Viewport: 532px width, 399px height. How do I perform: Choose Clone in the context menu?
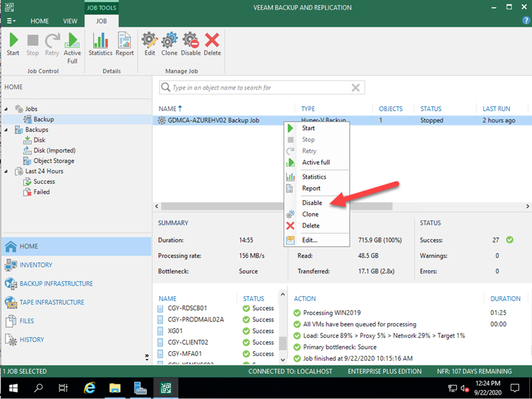[317, 214]
